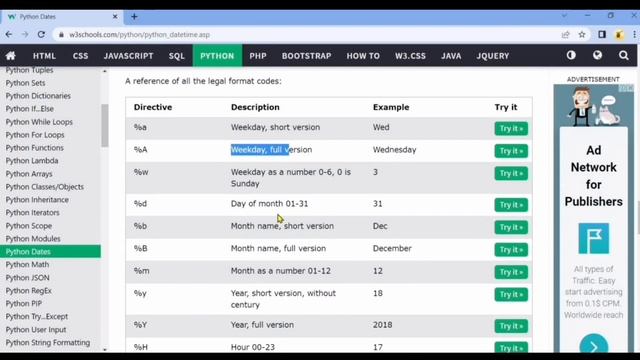Viewport: 640px width, 360px height.
Task: Try it for %a directive
Action: [511, 129]
